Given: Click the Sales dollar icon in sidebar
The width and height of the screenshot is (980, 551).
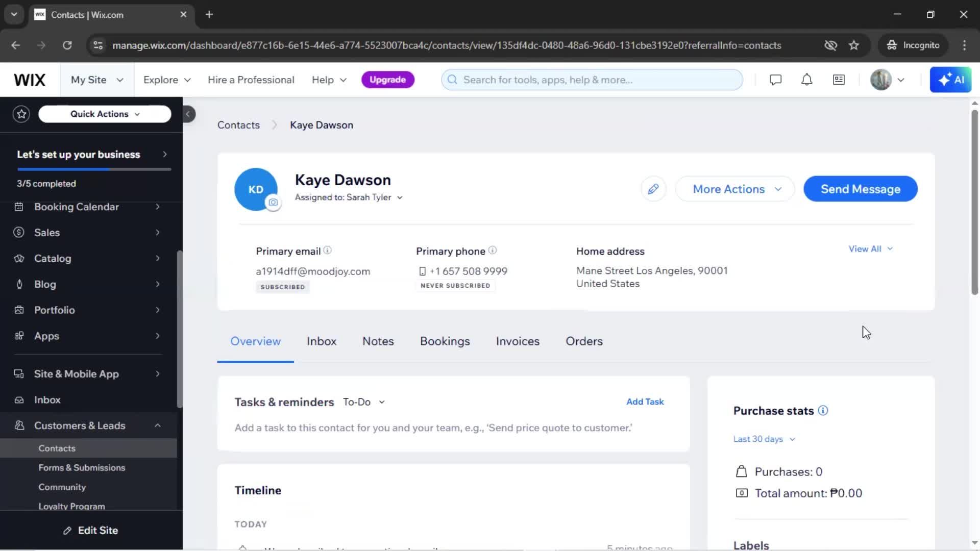Looking at the screenshot, I should [x=19, y=233].
